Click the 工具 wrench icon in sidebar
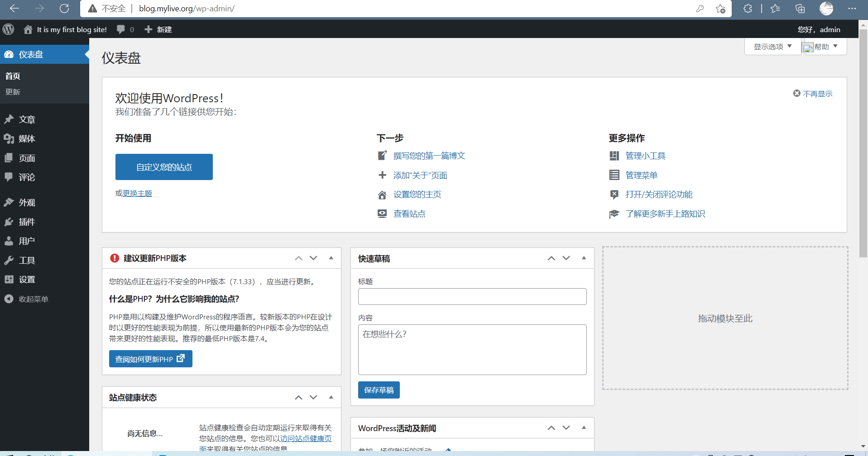This screenshot has width=868, height=456. point(9,260)
